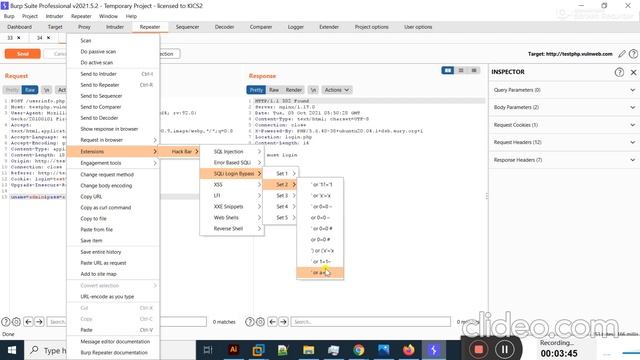Image resolution: width=640 pixels, height=360 pixels.
Task: Open Adobe Illustrator from taskbar
Action: pos(233,350)
